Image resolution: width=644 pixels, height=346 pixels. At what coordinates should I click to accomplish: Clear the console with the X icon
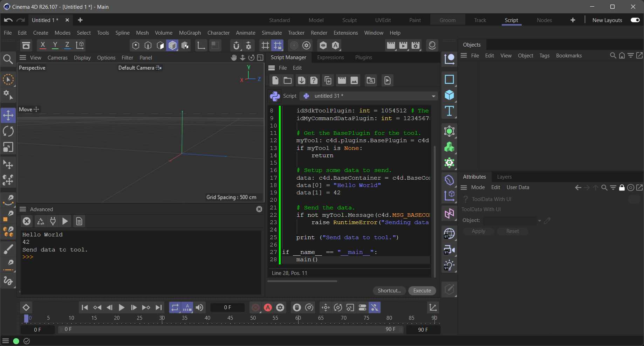(x=27, y=221)
